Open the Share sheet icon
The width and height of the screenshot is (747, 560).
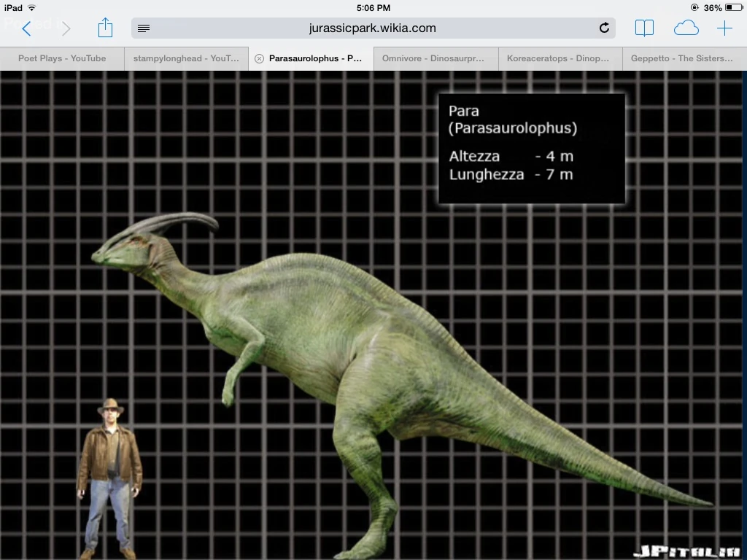point(106,28)
